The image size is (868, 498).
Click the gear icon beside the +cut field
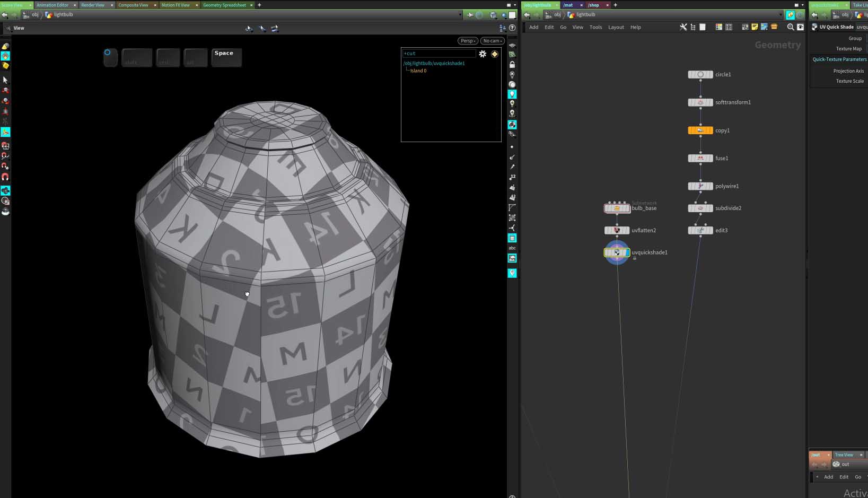[x=483, y=54]
